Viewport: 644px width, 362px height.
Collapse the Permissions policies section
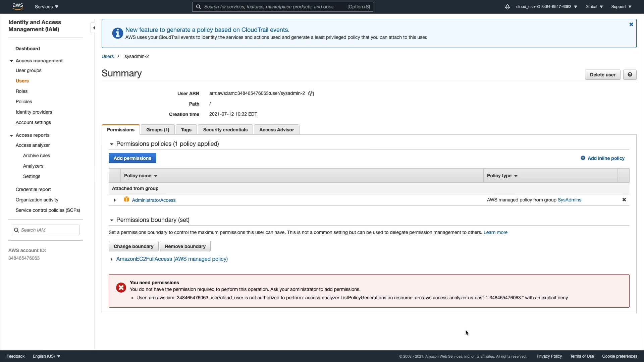(x=111, y=144)
